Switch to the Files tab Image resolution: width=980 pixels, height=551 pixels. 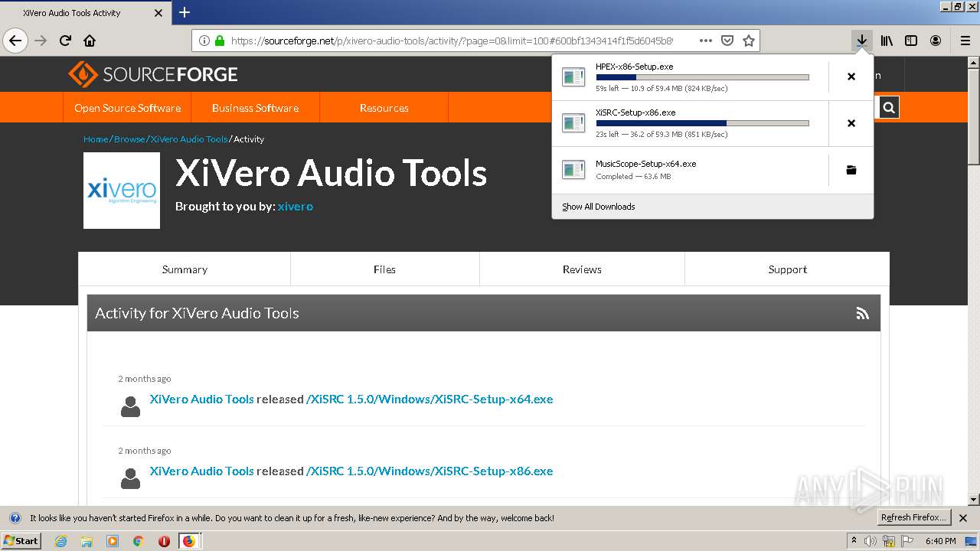click(x=384, y=269)
